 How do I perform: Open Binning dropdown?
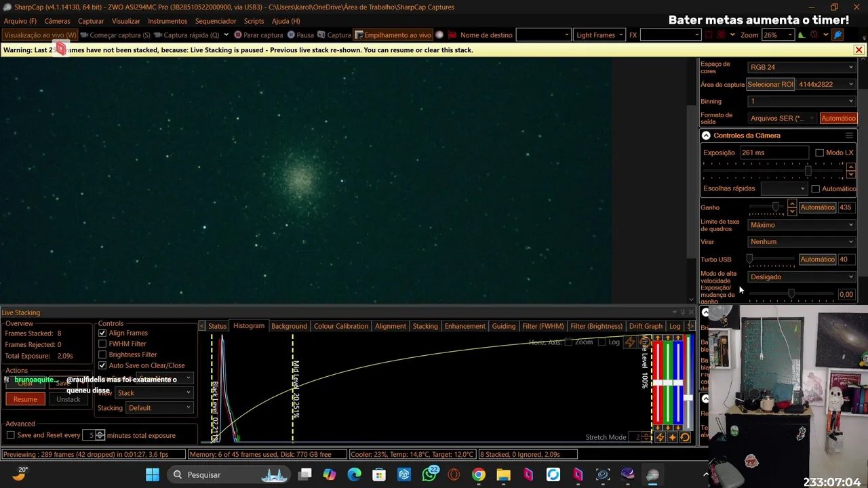[802, 101]
